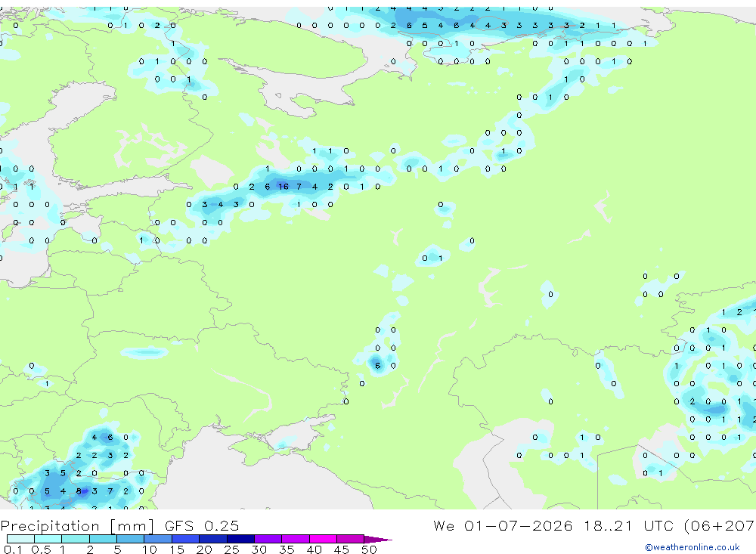Click the 25–30 mm legend color swatch

pos(240,539)
